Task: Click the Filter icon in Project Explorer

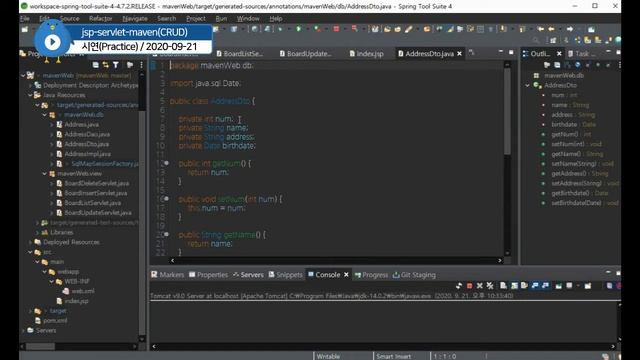Action: 116,65
